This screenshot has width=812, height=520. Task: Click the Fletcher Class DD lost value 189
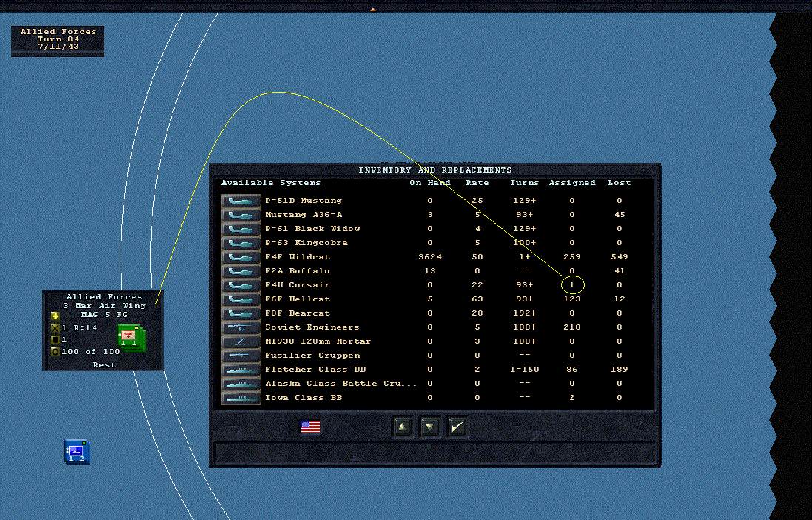click(620, 370)
